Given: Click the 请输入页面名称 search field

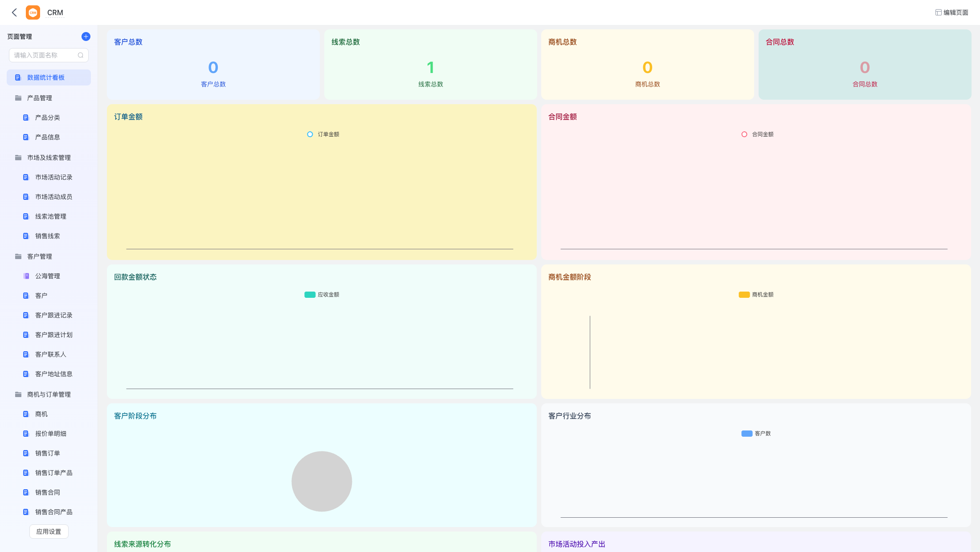Looking at the screenshot, I should coord(49,55).
